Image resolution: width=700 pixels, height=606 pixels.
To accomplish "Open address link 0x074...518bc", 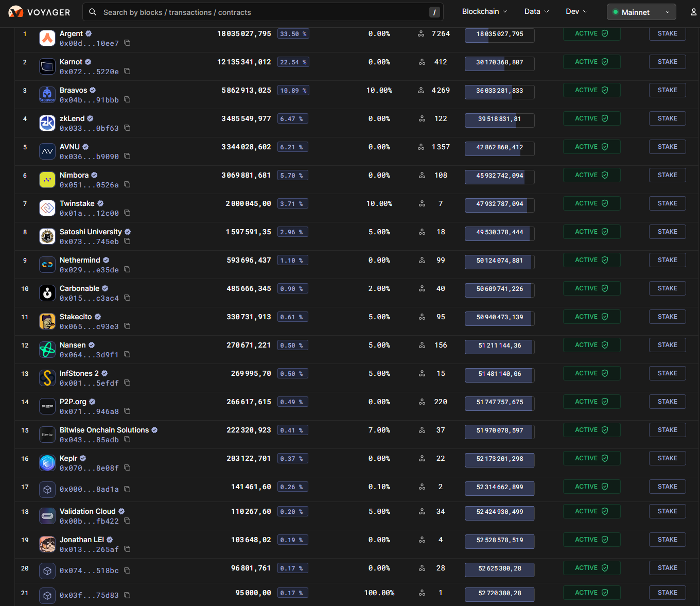I will pyautogui.click(x=89, y=570).
